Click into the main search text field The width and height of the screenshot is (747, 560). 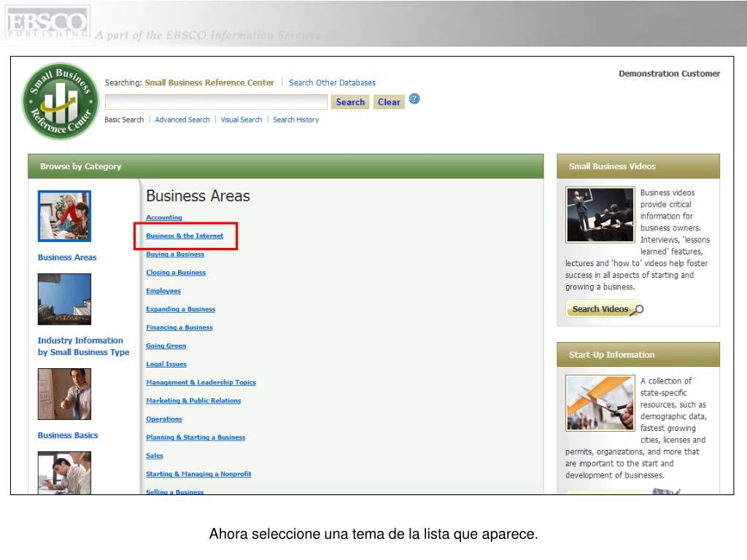(x=216, y=102)
